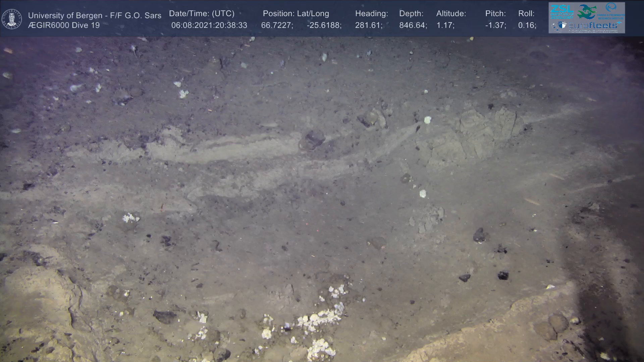Click the University of Bergen seal logo

(x=12, y=19)
